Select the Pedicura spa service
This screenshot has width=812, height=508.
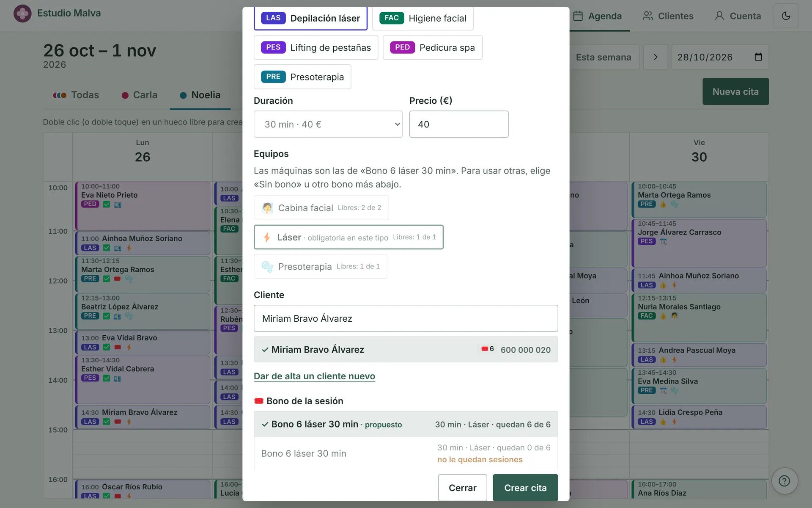433,47
